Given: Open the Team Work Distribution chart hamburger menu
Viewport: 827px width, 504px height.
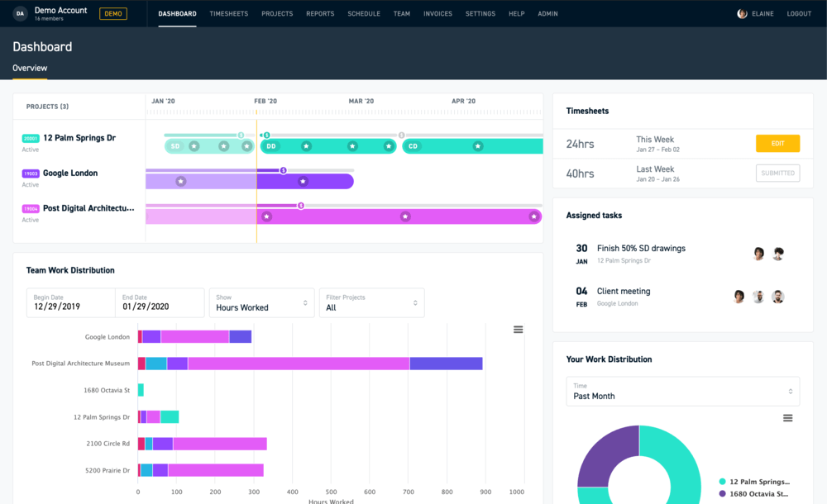Looking at the screenshot, I should click(x=519, y=329).
